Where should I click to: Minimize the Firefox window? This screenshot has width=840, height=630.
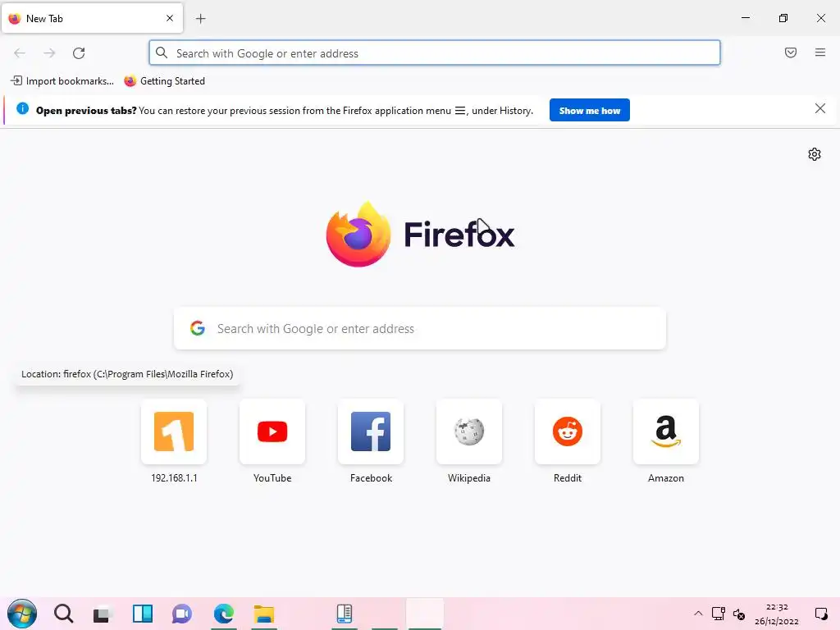pos(745,18)
